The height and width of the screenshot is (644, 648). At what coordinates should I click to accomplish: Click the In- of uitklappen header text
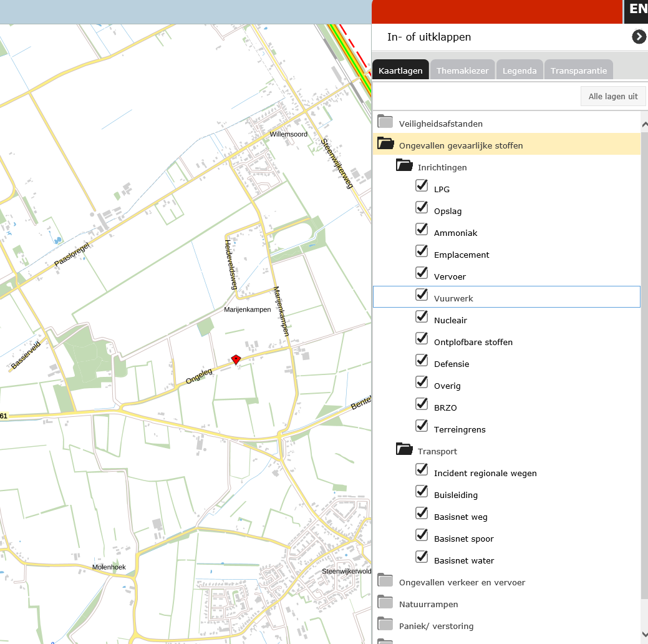click(429, 37)
